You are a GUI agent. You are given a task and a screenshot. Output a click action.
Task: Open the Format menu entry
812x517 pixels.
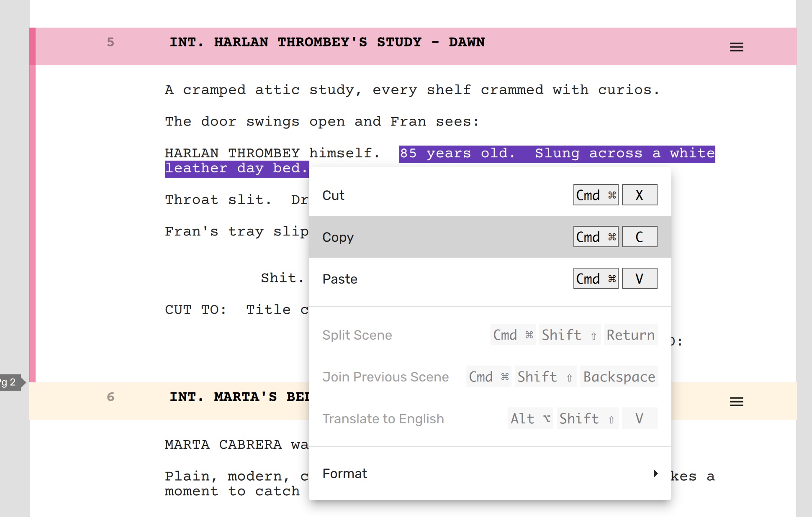point(345,473)
